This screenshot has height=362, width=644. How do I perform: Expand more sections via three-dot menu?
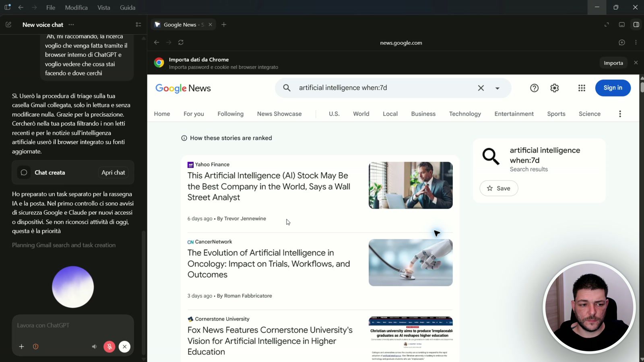[620, 114]
